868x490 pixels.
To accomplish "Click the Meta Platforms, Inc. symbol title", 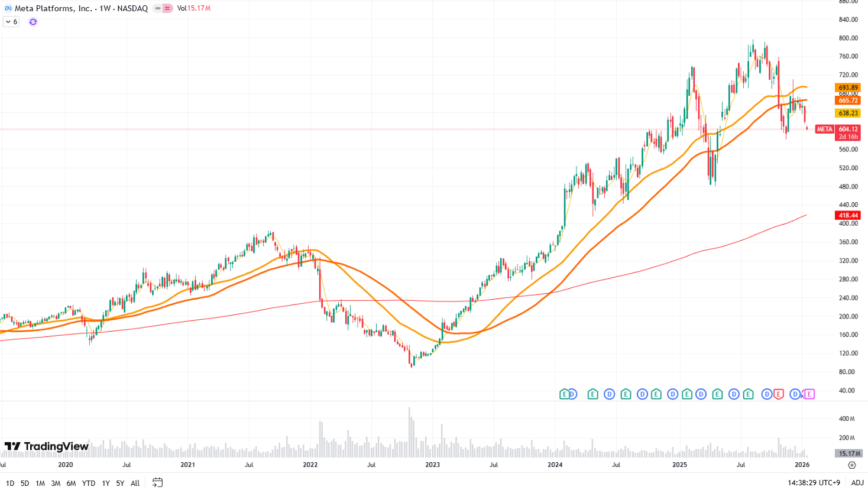I will click(x=53, y=8).
